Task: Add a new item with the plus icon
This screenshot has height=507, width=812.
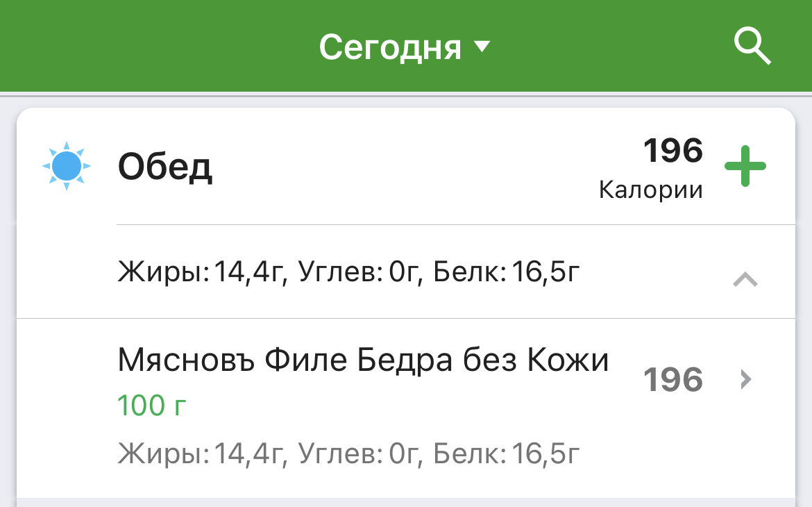Action: (x=745, y=166)
